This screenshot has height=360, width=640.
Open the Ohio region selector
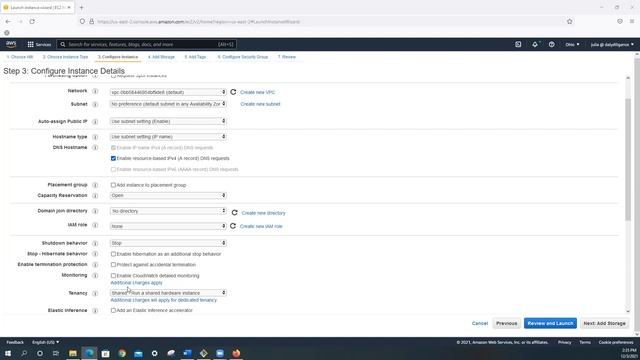(x=572, y=44)
